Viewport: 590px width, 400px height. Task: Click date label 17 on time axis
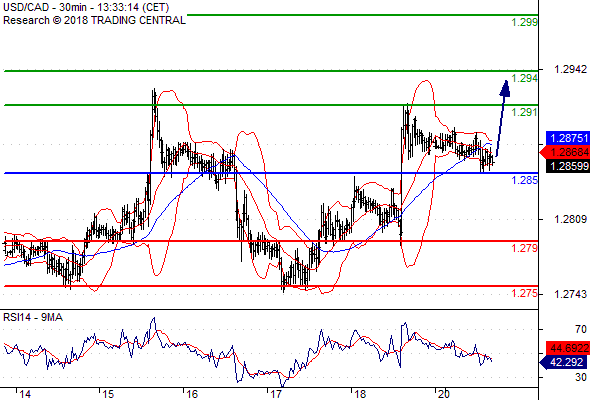coord(276,394)
